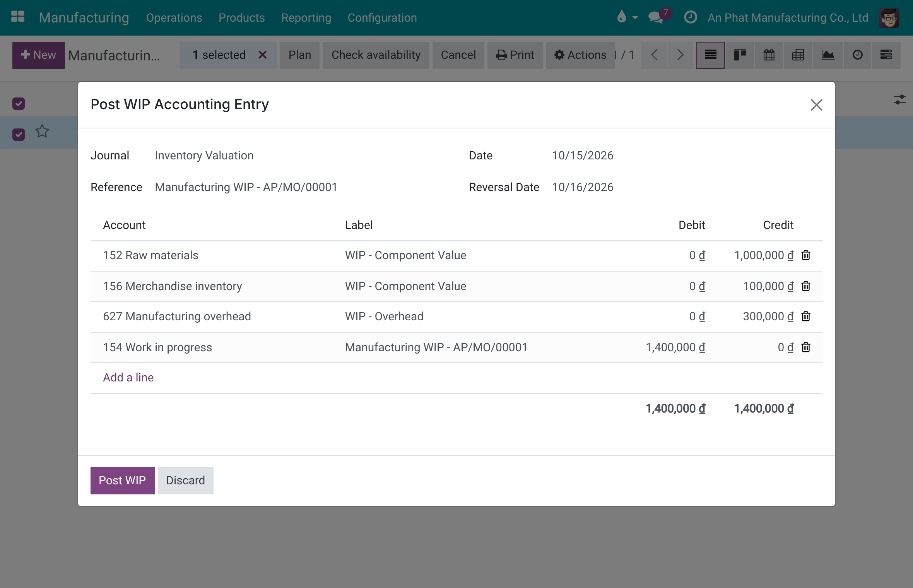This screenshot has height=588, width=913.
Task: Switch to graph view
Action: 828,55
